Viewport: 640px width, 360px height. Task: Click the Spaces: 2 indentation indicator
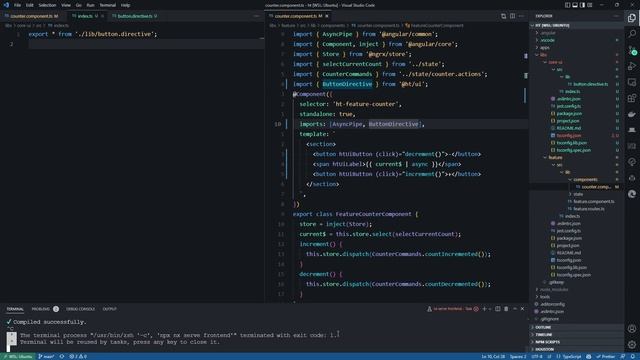pyautogui.click(x=518, y=356)
